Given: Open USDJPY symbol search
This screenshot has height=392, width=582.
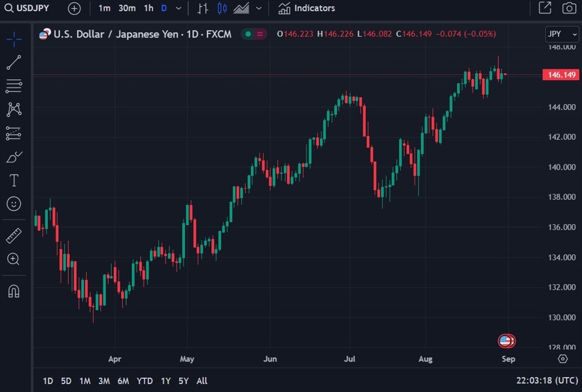Looking at the screenshot, I should click(x=27, y=8).
